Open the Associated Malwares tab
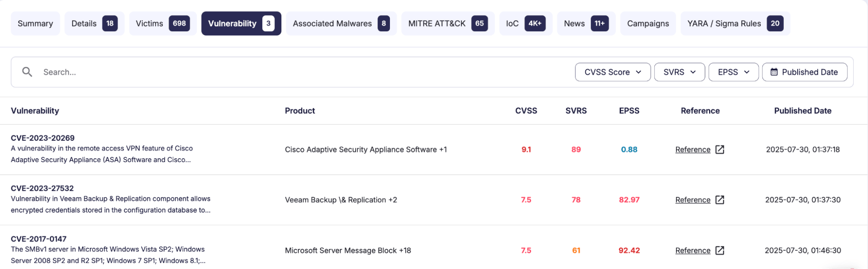The width and height of the screenshot is (868, 269). [x=341, y=23]
